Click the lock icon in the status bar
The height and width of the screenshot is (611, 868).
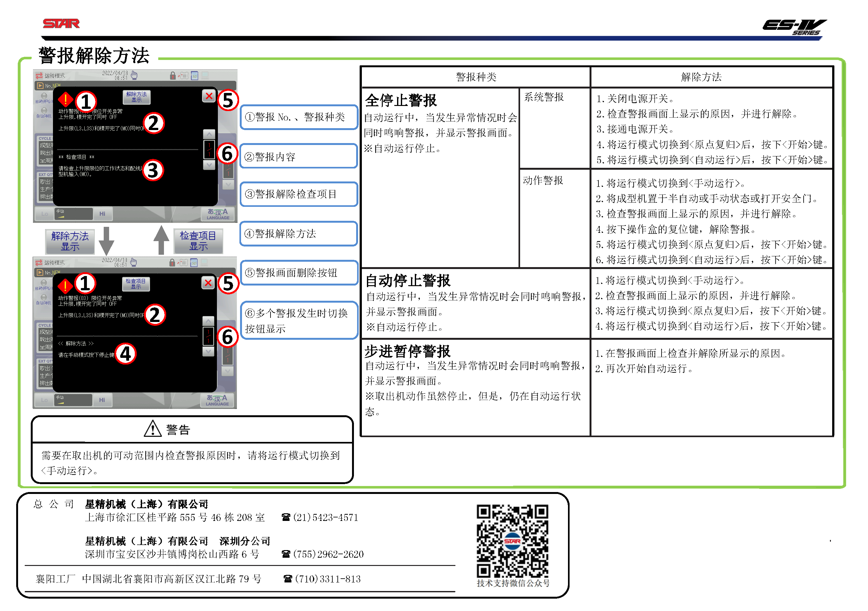[173, 76]
